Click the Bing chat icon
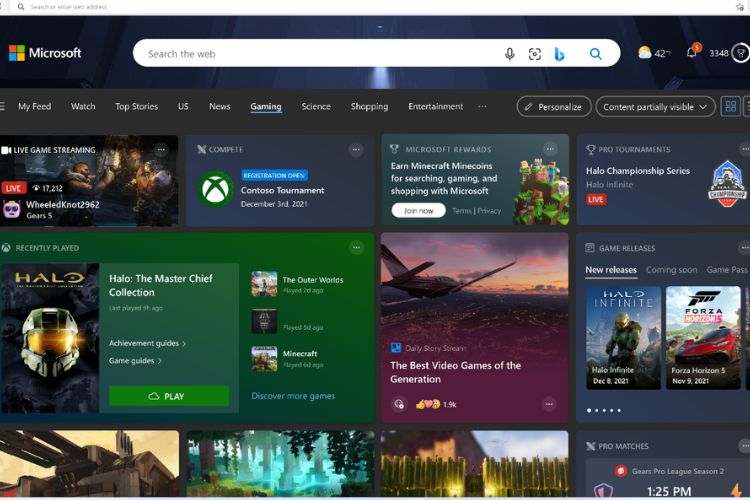750x500 pixels. [559, 54]
